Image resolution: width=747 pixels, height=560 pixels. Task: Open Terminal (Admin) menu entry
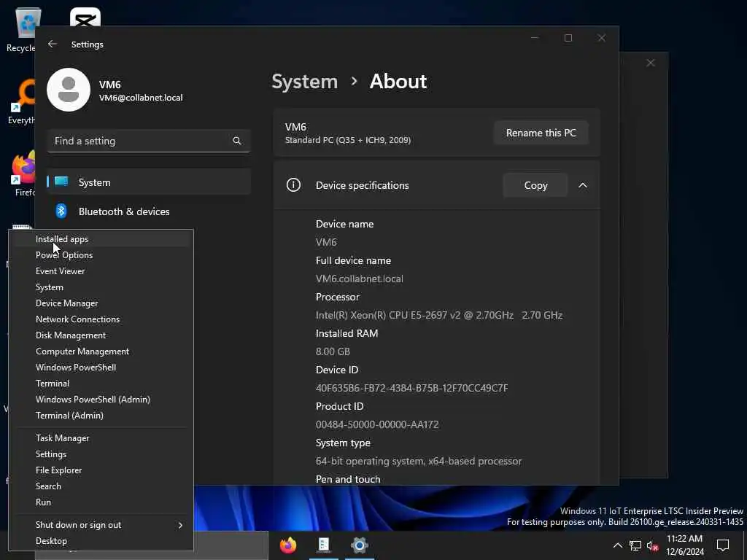point(101,415)
